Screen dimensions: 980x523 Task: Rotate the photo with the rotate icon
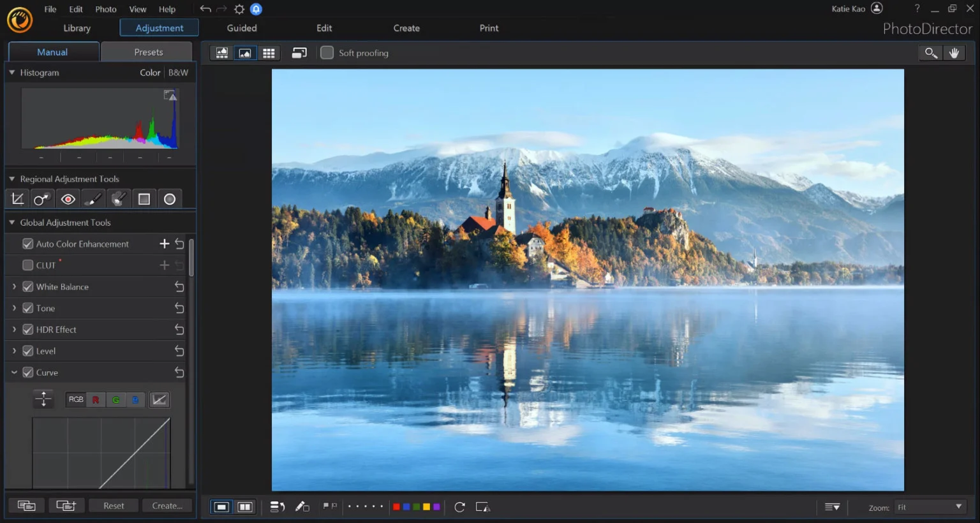(x=459, y=507)
